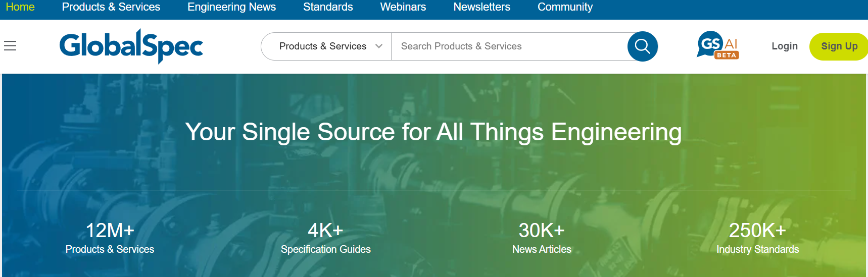Open the Newsletters nav item

pyautogui.click(x=481, y=7)
